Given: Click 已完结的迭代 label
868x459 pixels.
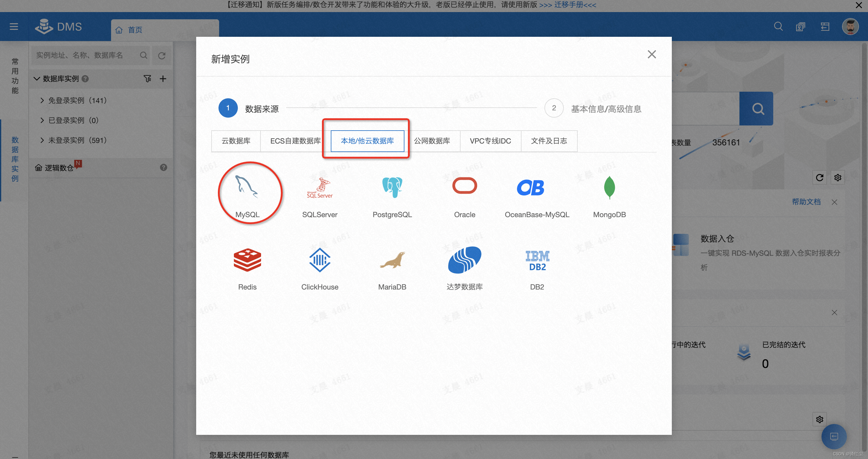Looking at the screenshot, I should (x=783, y=344).
